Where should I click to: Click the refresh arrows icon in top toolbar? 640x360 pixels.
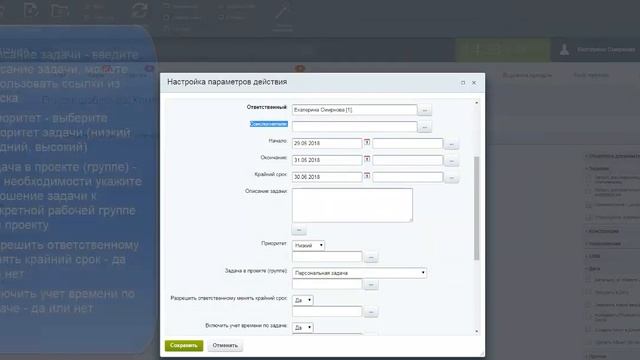click(139, 10)
